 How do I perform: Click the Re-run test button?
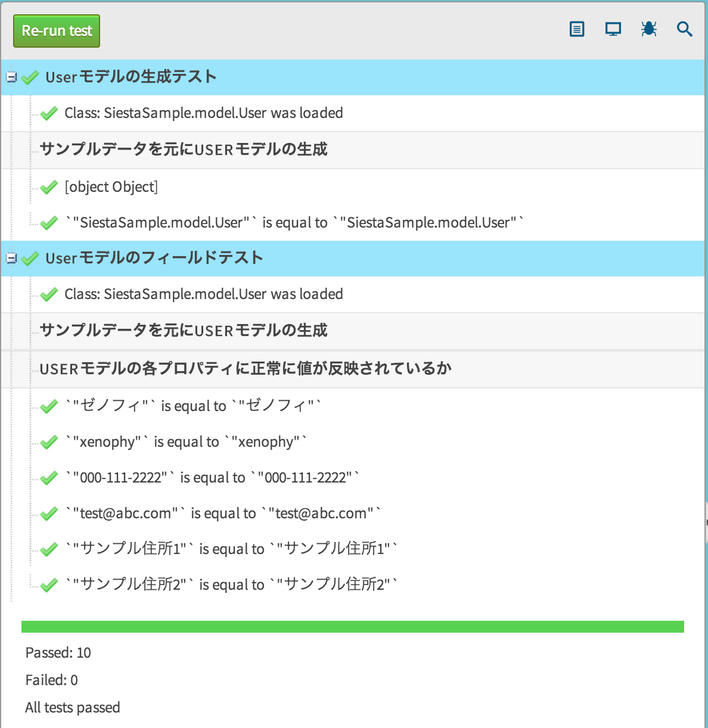tap(57, 31)
